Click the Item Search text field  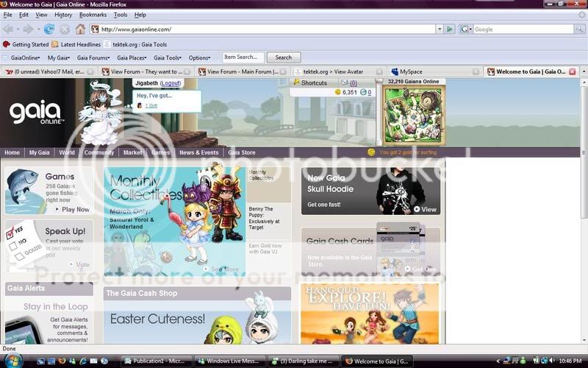[x=243, y=57]
